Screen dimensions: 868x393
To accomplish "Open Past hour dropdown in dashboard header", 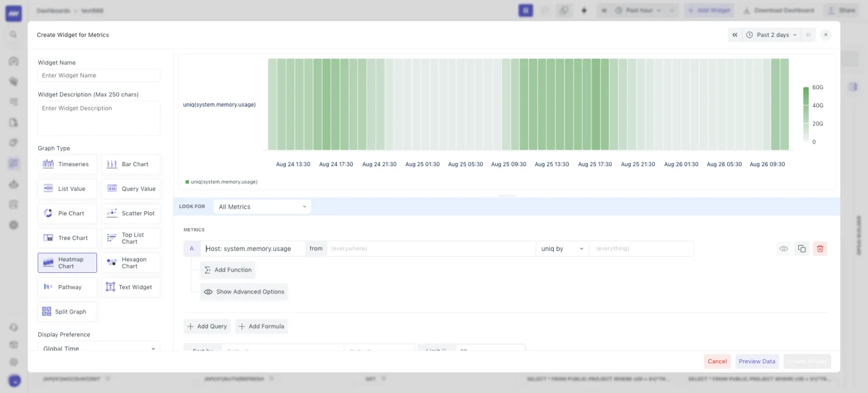I will (637, 10).
